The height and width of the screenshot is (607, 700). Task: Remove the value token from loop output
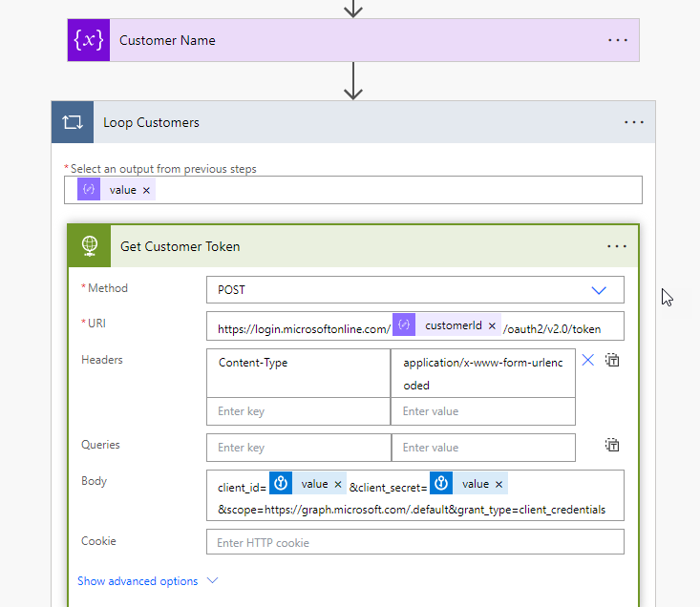point(146,190)
